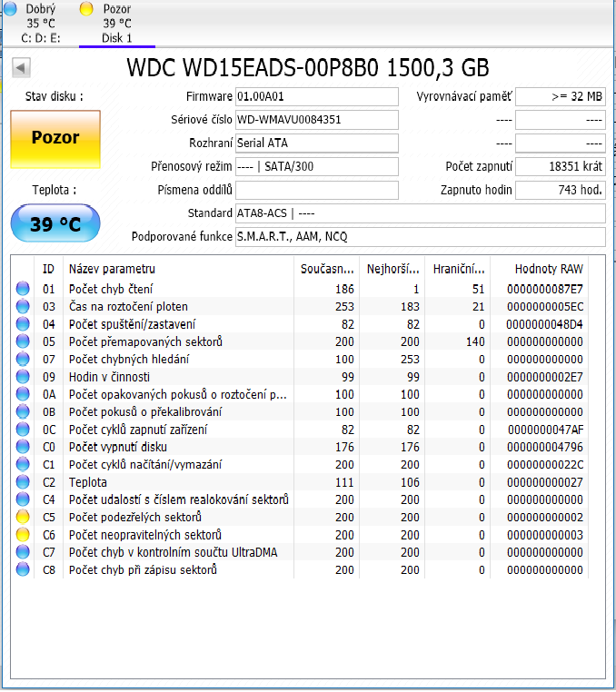Click the Přenosový režim field SATA/300
The width and height of the screenshot is (616, 692).
[316, 167]
